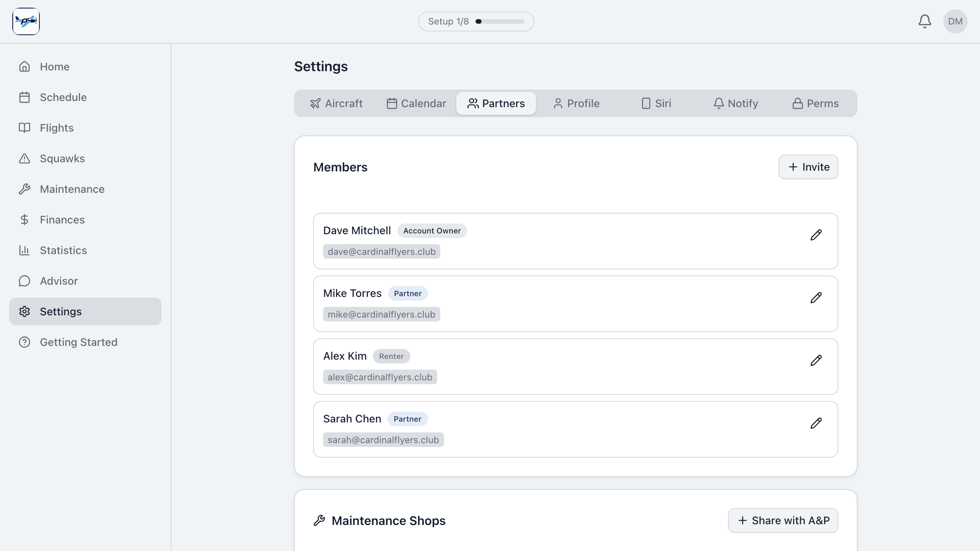Open the Perms settings tab
The height and width of the screenshot is (551, 980).
pyautogui.click(x=815, y=103)
